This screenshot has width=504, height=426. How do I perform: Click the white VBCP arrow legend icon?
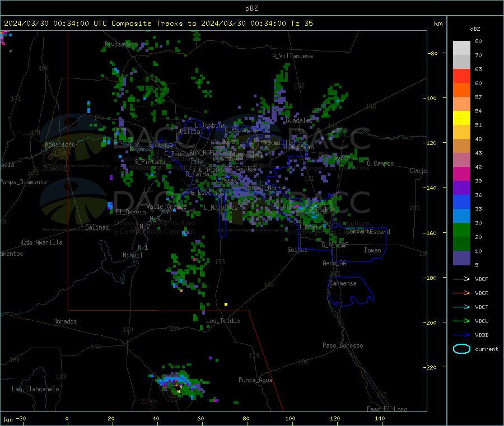pyautogui.click(x=461, y=279)
